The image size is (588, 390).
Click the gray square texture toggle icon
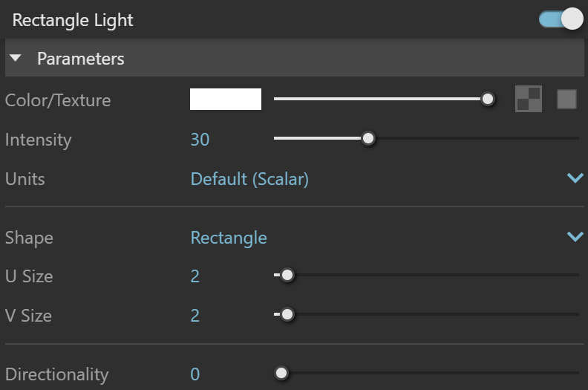pyautogui.click(x=566, y=99)
